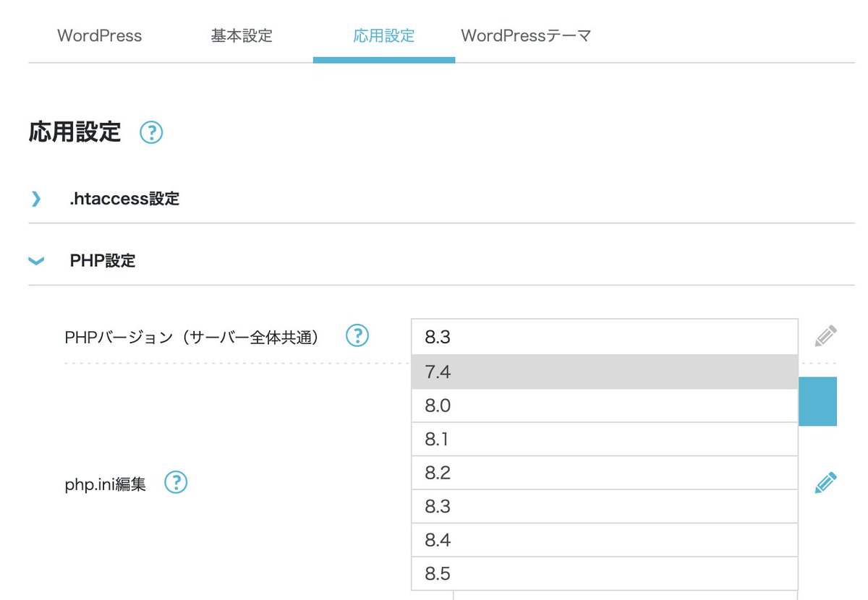Image resolution: width=868 pixels, height=600 pixels.
Task: Choose 8.2 from PHP version list
Action: tap(605, 473)
